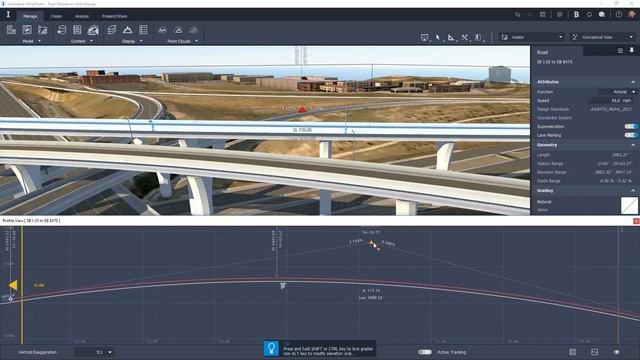Toggle the Active Tracking switch
Image resolution: width=640 pixels, height=360 pixels.
tap(424, 352)
